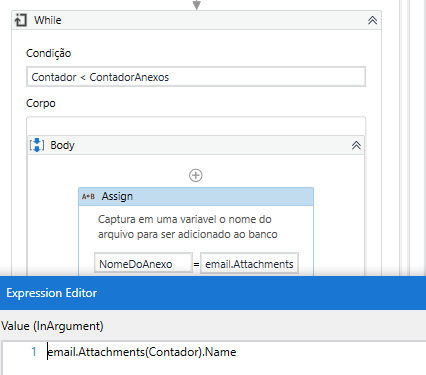Screen dimensions: 426x375
Task: Click the Value (InArgument) label
Action: point(52,326)
